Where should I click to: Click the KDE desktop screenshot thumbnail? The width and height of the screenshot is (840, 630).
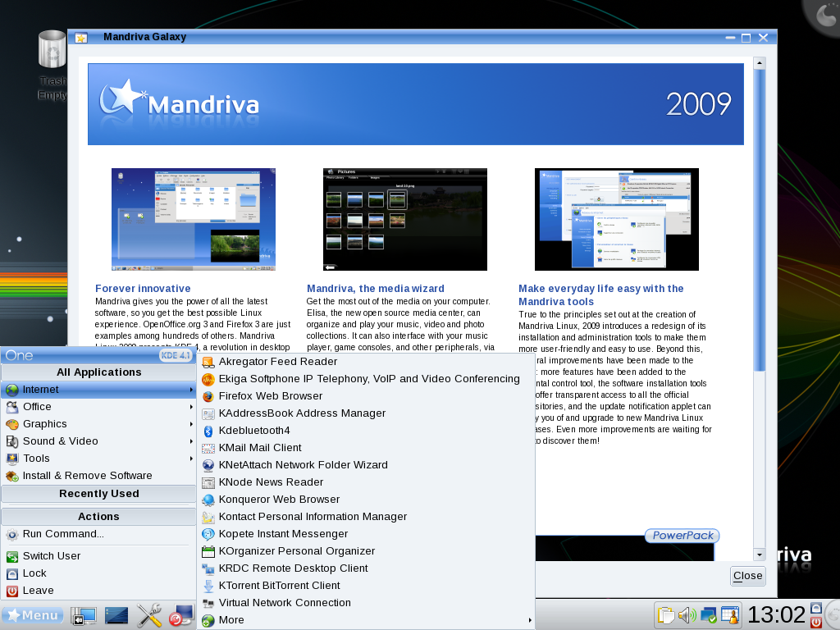(194, 219)
